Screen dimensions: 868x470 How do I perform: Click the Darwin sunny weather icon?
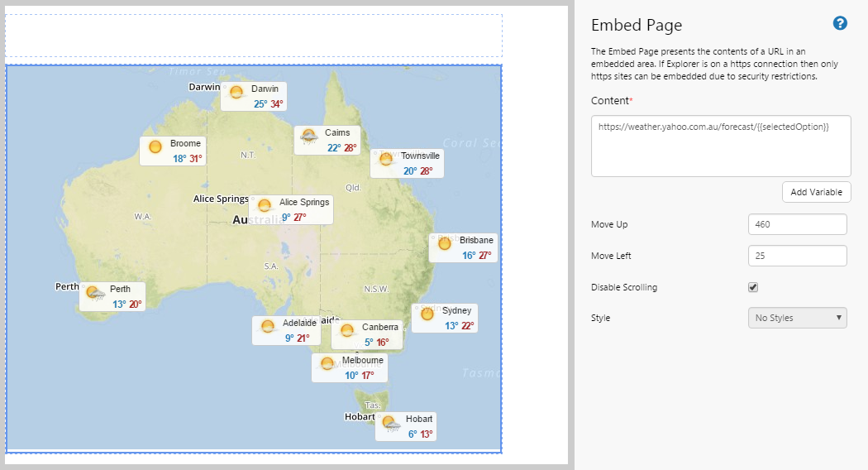point(236,92)
